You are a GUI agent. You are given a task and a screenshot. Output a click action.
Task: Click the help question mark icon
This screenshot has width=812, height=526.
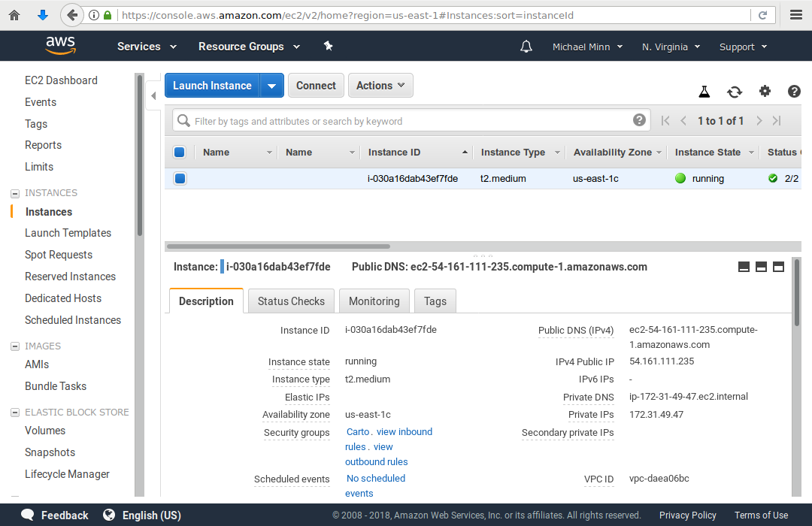coord(794,92)
